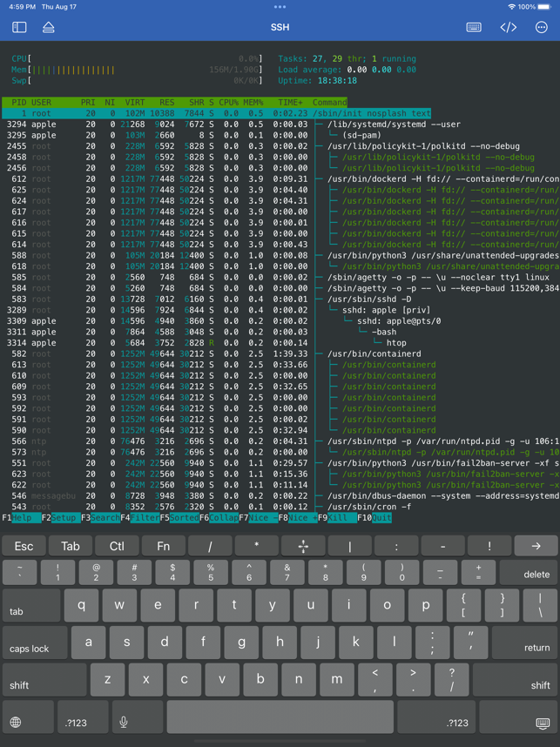The height and width of the screenshot is (747, 560).
Task: Toggle the Fn modifier key
Action: click(x=164, y=546)
